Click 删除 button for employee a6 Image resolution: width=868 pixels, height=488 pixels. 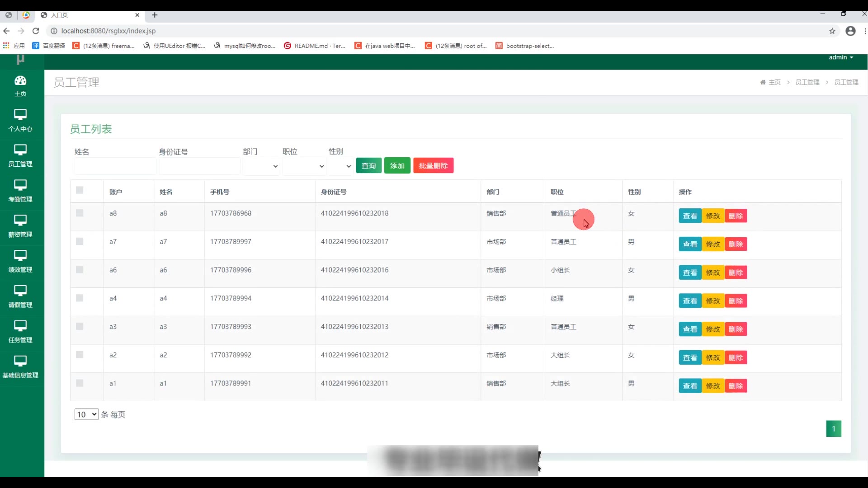(736, 273)
